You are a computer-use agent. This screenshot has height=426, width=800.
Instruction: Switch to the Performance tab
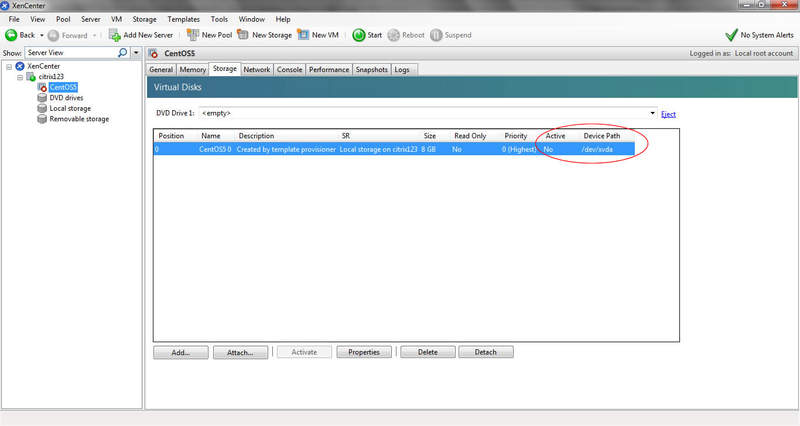click(x=329, y=70)
